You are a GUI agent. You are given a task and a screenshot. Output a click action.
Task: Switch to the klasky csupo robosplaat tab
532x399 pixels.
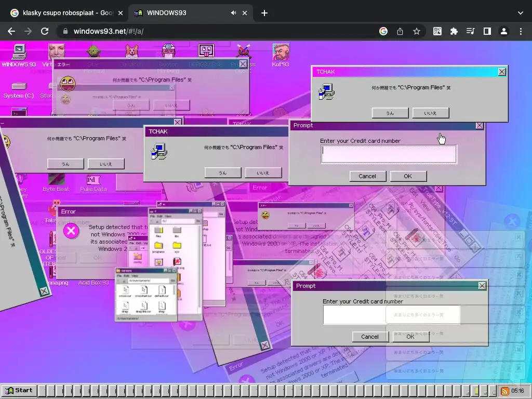[67, 13]
